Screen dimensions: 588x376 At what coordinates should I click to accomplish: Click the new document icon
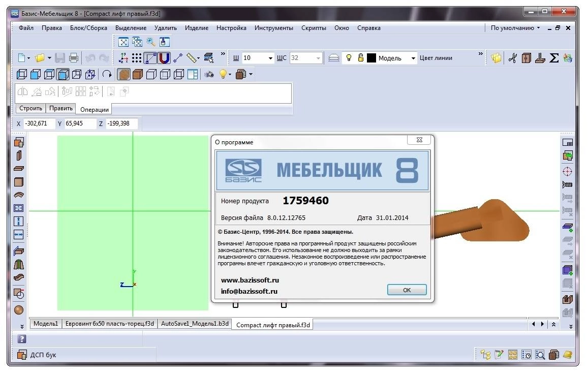[x=22, y=58]
